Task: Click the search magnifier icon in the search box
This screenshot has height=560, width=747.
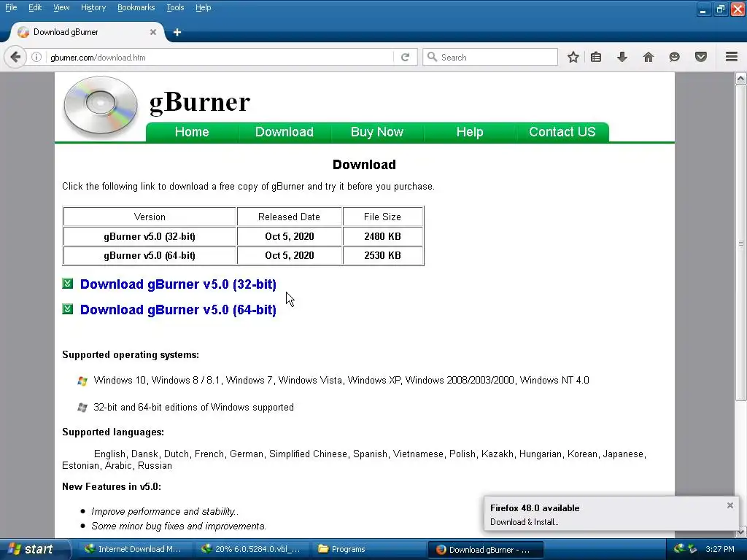Action: click(432, 57)
